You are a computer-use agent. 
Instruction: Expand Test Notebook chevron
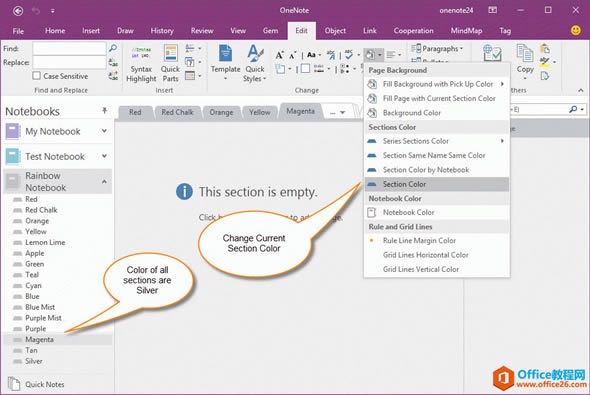(104, 156)
